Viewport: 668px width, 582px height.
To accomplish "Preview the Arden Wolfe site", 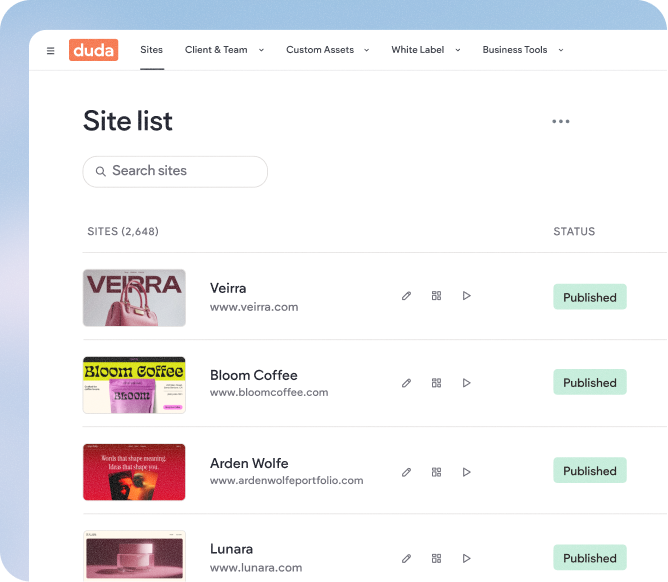I will 466,471.
